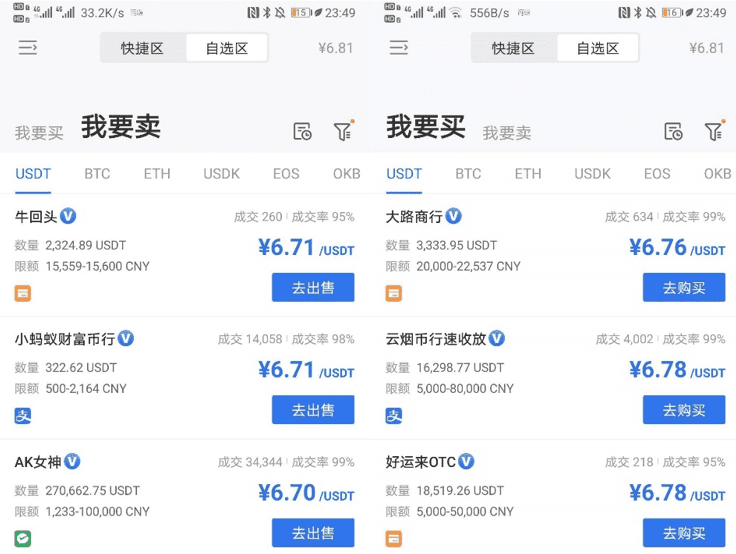This screenshot has width=736, height=554.
Task: Open merchant AK女神 profile name
Action: coord(38,462)
